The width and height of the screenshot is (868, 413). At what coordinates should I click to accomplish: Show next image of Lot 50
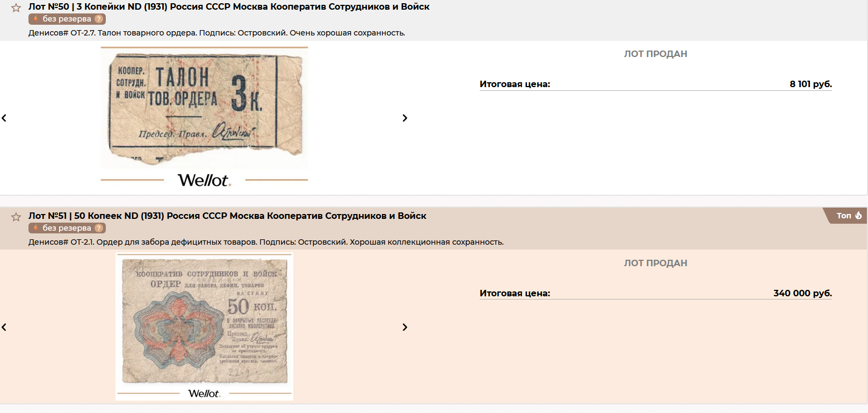point(405,118)
